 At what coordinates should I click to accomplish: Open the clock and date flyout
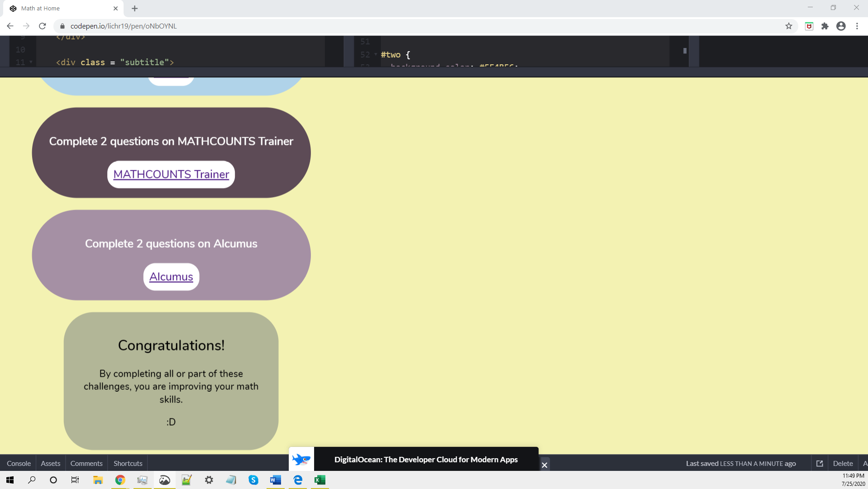coord(853,480)
